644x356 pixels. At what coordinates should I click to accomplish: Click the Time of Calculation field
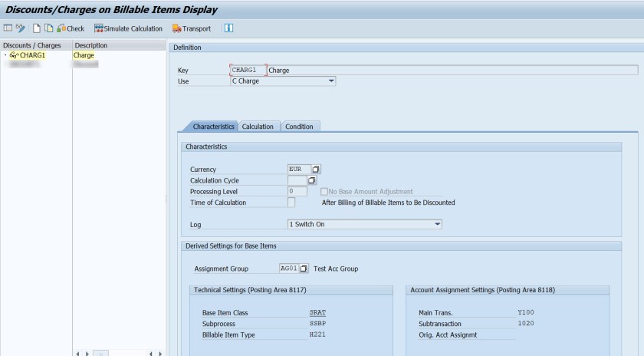pos(291,203)
